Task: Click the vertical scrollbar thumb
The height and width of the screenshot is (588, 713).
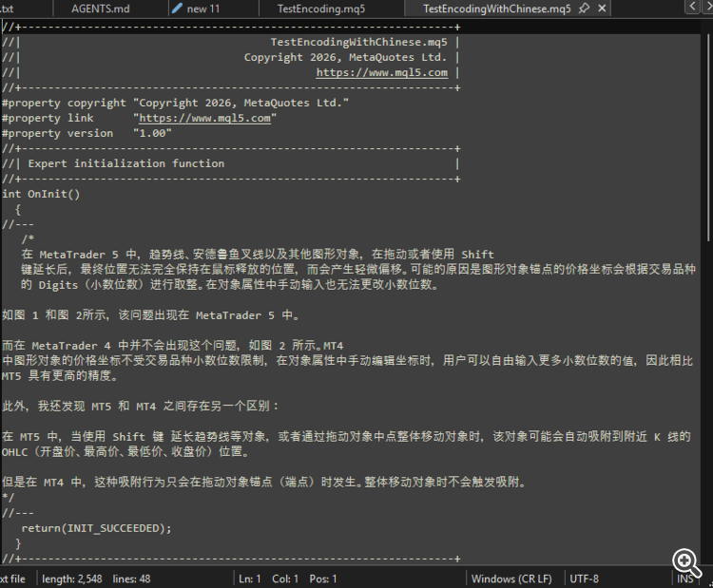Action: 710,137
